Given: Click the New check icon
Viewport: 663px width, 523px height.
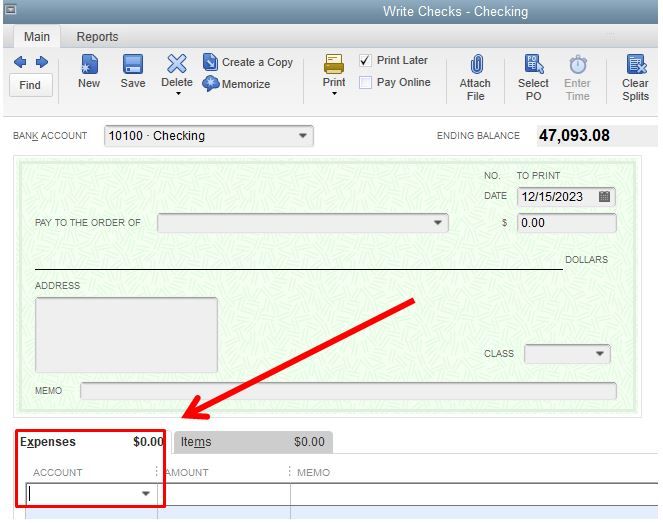Looking at the screenshot, I should (89, 65).
